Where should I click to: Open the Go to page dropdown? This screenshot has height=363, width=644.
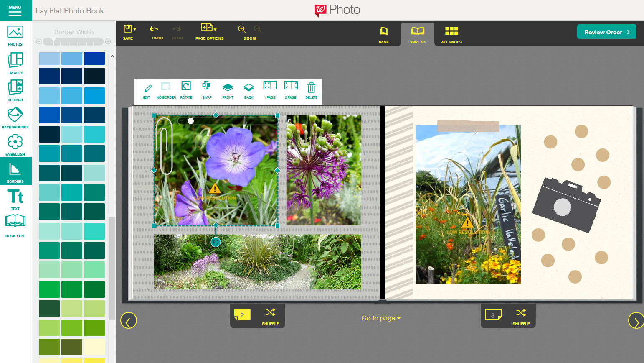tap(381, 318)
